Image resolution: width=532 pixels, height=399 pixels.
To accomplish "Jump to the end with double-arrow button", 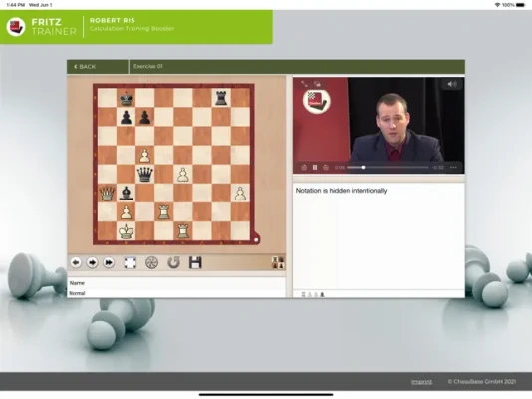I will [x=109, y=262].
